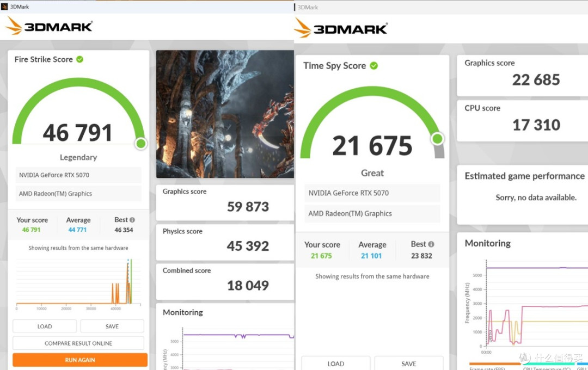Screen dimensions: 588x370
Task: Click the Average value 44 771
Action: (x=77, y=230)
